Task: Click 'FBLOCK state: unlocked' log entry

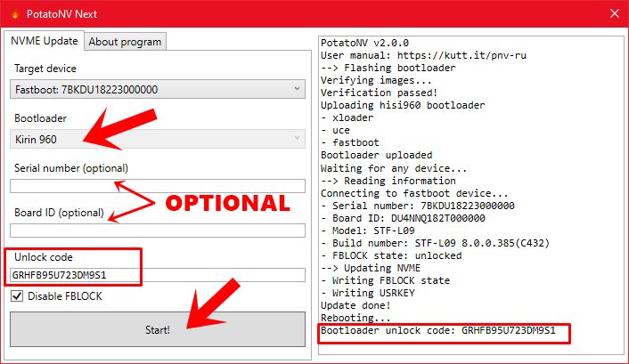Action: click(391, 255)
